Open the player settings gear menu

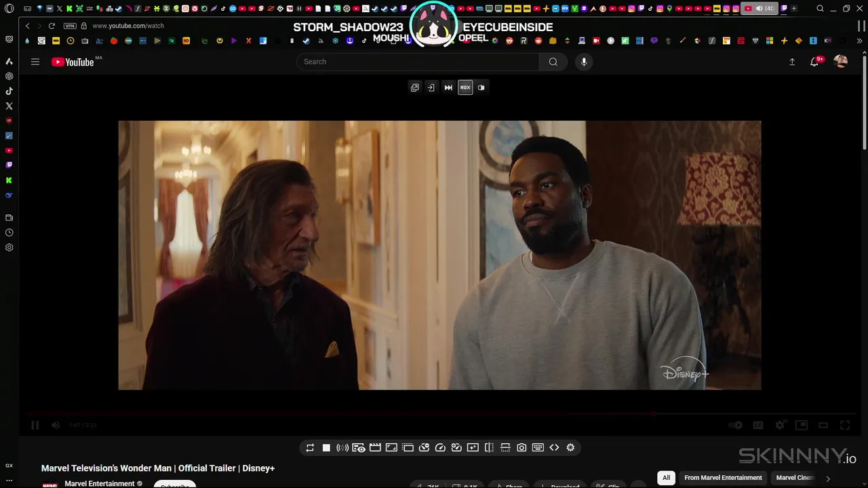(780, 425)
